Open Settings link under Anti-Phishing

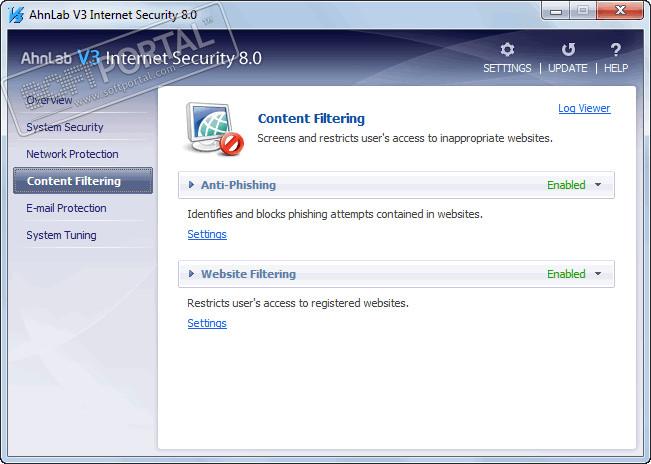pos(207,234)
